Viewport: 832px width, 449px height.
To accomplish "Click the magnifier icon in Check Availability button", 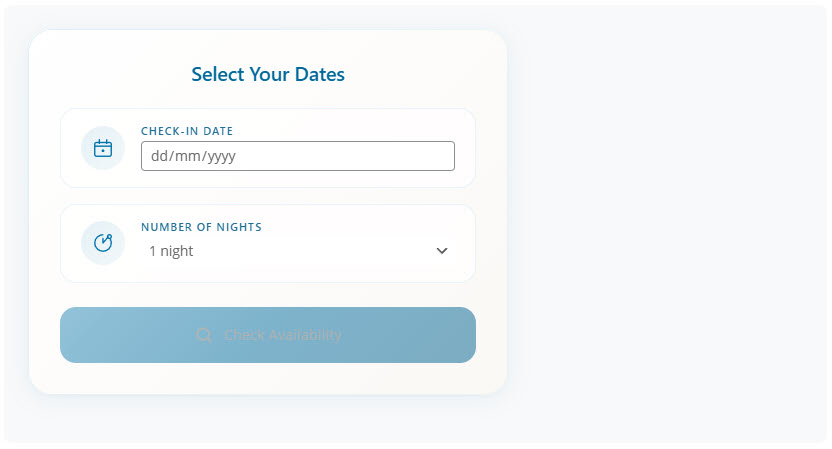I will (204, 335).
